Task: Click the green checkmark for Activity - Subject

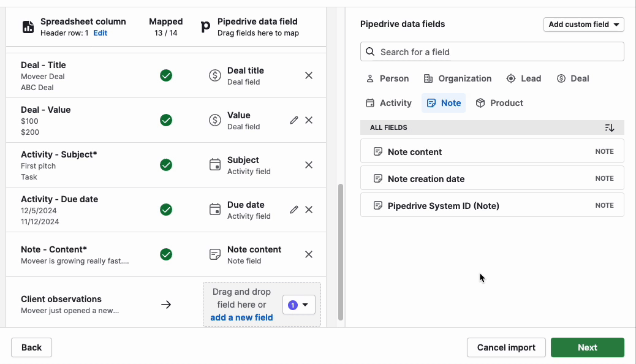Action: 166,165
